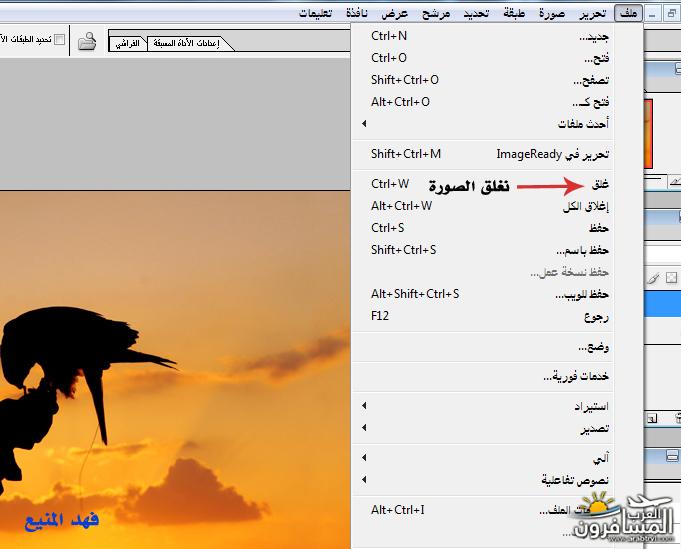The width and height of the screenshot is (681, 549).
Task: Expand the أحدث ملفات submenu
Action: 483,124
